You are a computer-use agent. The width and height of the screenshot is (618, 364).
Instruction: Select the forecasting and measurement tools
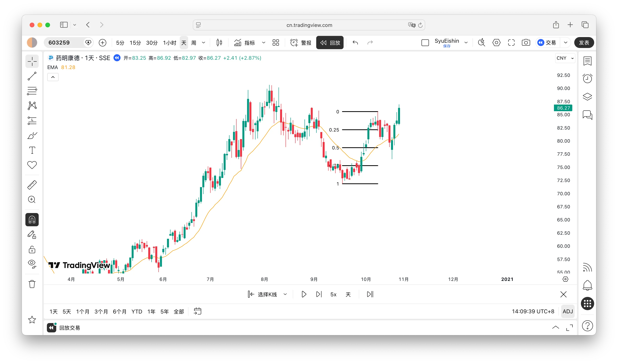pos(32,120)
